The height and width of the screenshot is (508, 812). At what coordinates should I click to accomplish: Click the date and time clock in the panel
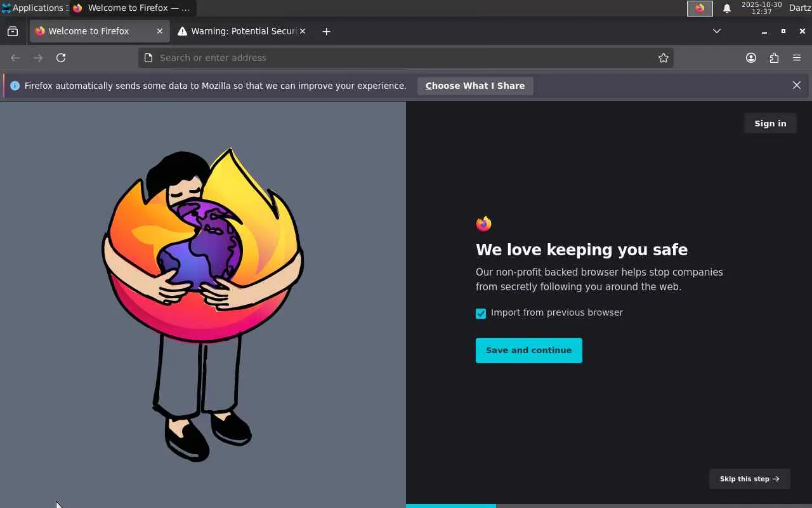tap(761, 8)
